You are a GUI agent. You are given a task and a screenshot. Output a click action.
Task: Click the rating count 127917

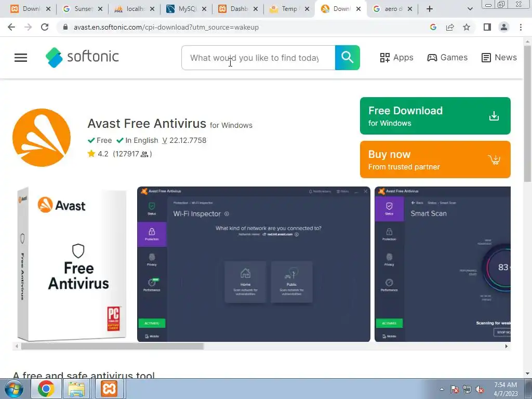(x=132, y=154)
